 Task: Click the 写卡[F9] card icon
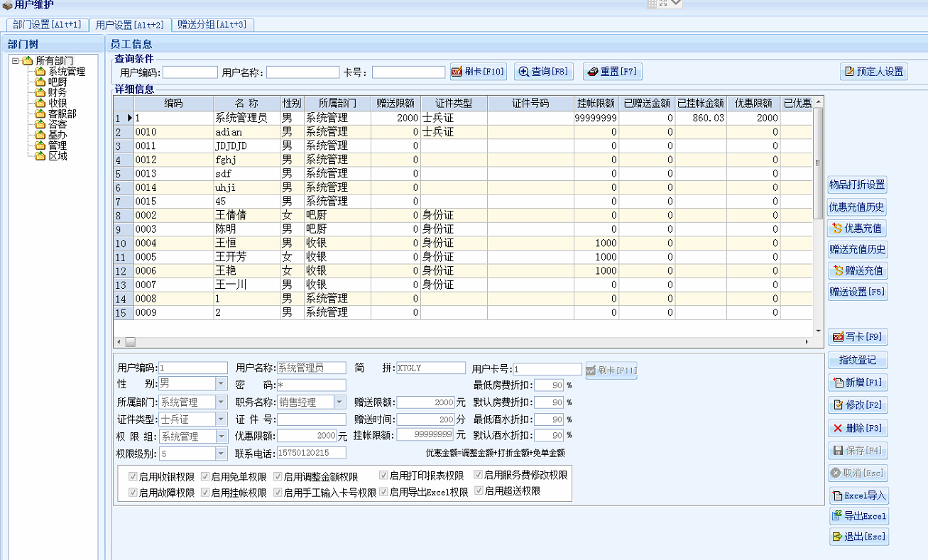click(x=838, y=337)
